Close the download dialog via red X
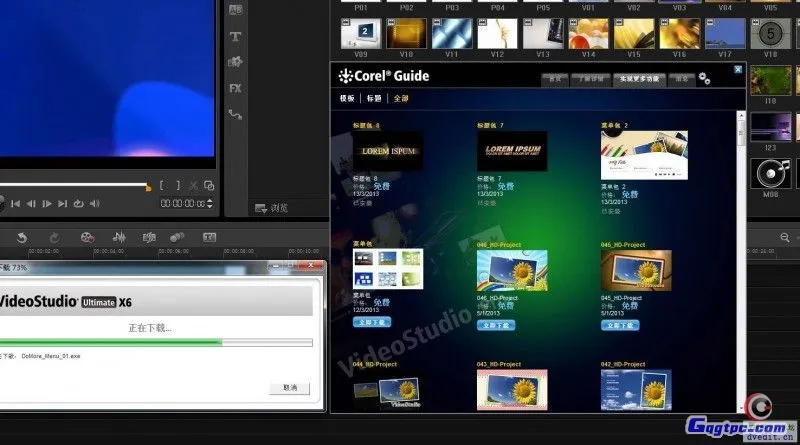Image resolution: width=800 pixels, height=445 pixels. point(311,265)
